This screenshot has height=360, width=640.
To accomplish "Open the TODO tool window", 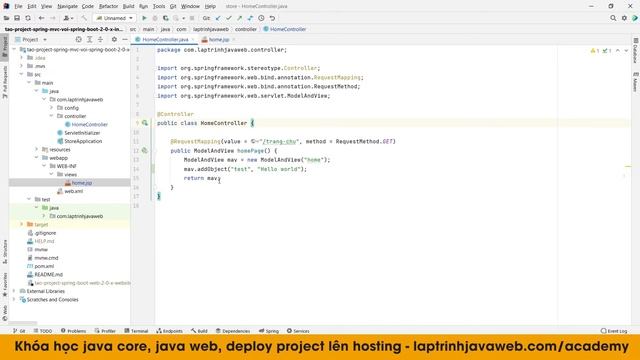I will (43, 331).
